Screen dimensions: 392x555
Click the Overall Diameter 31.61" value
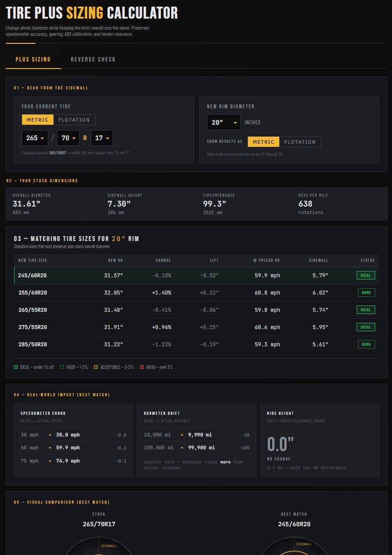pos(27,204)
